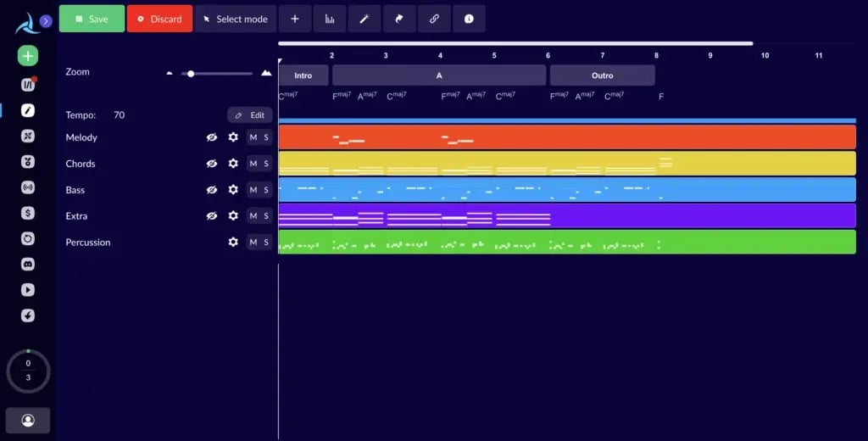Select the Outro section block
This screenshot has height=441, width=868.
602,75
